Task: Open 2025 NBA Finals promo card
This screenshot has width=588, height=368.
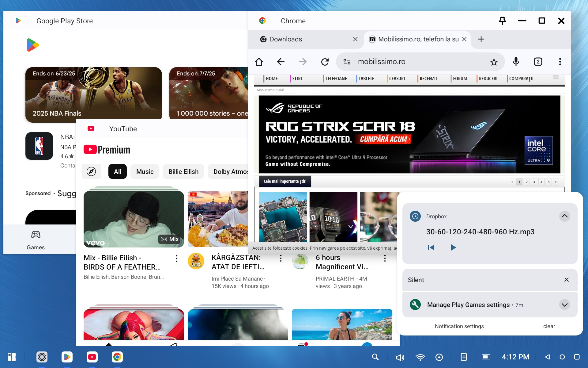Action: click(x=94, y=94)
